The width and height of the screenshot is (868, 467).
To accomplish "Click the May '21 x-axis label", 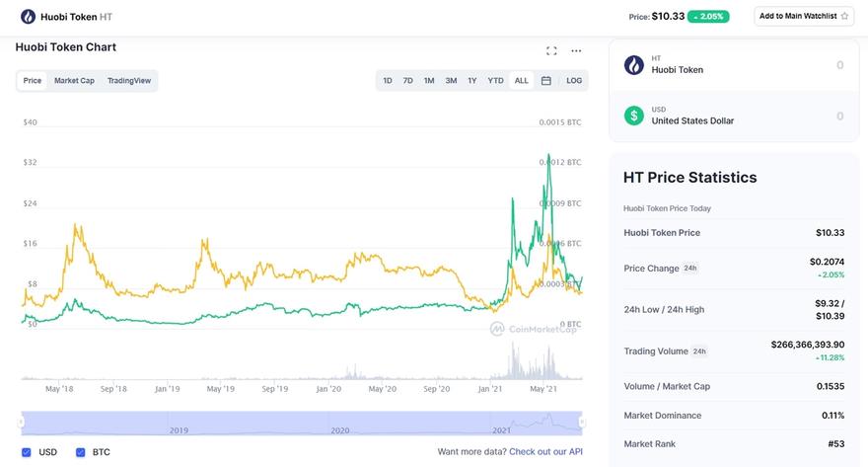I will pyautogui.click(x=543, y=389).
